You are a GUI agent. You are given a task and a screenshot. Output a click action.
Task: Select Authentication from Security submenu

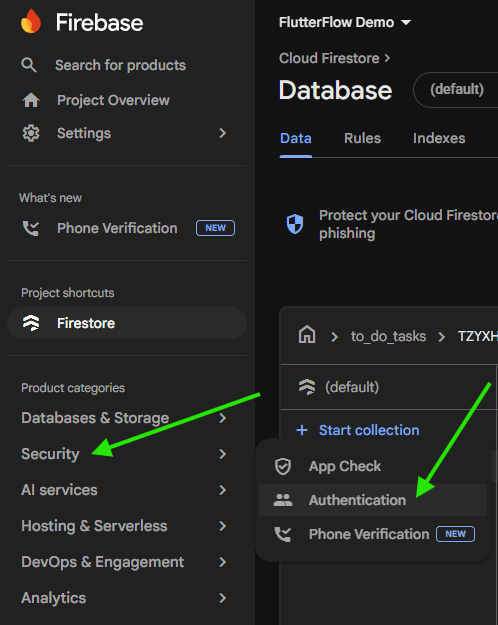point(373,500)
